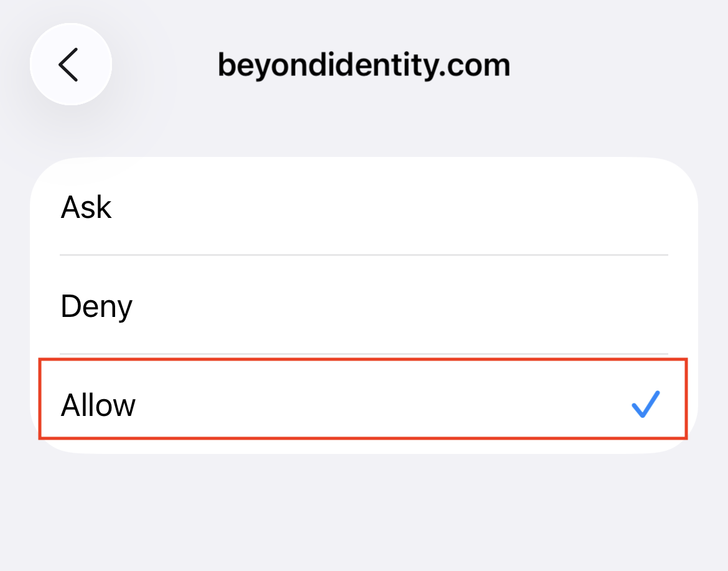Viewport: 728px width, 571px height.
Task: Tap the selected-option checkmark icon
Action: pos(645,404)
